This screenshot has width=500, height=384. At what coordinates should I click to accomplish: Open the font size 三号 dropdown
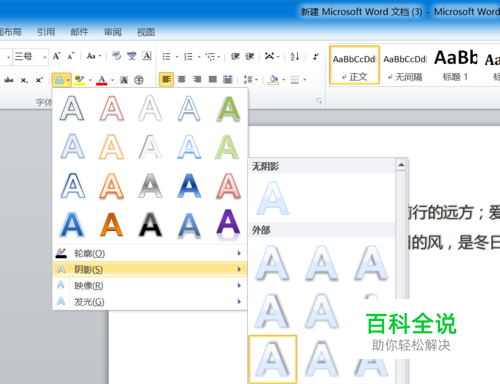tap(44, 57)
